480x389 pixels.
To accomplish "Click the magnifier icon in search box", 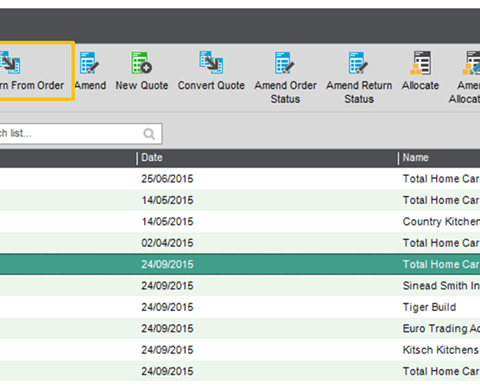I will click(149, 134).
